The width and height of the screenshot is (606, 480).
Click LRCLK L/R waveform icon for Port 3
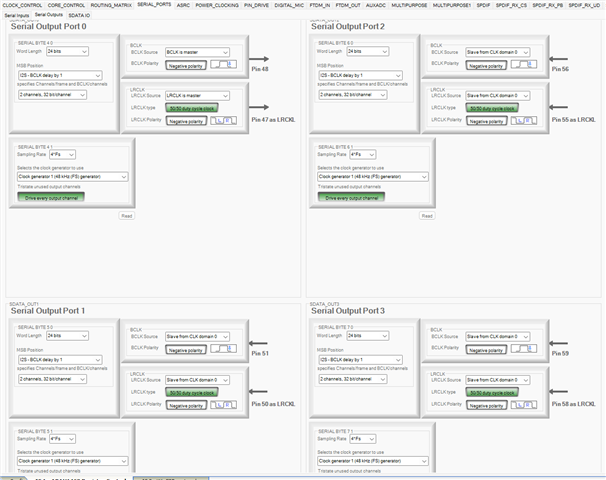tap(524, 405)
